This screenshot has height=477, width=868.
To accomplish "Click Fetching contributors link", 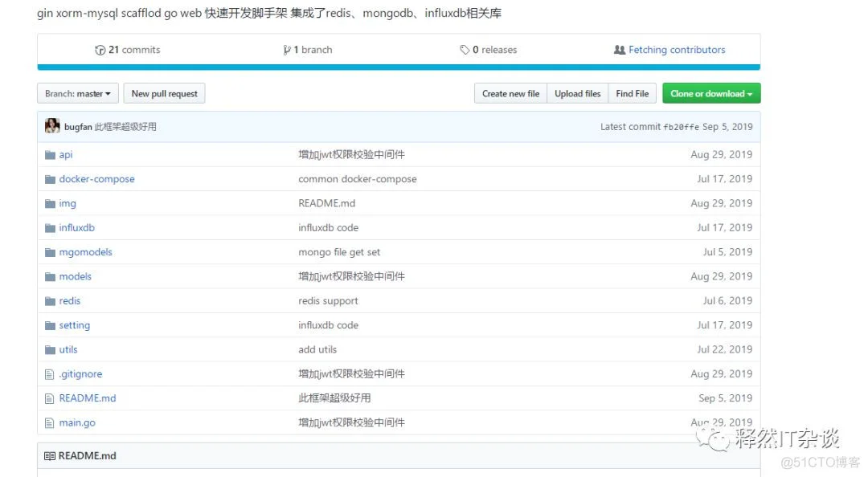I will 677,50.
